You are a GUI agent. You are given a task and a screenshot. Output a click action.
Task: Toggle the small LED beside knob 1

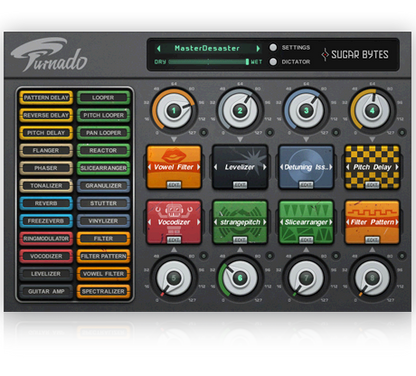[x=203, y=132]
